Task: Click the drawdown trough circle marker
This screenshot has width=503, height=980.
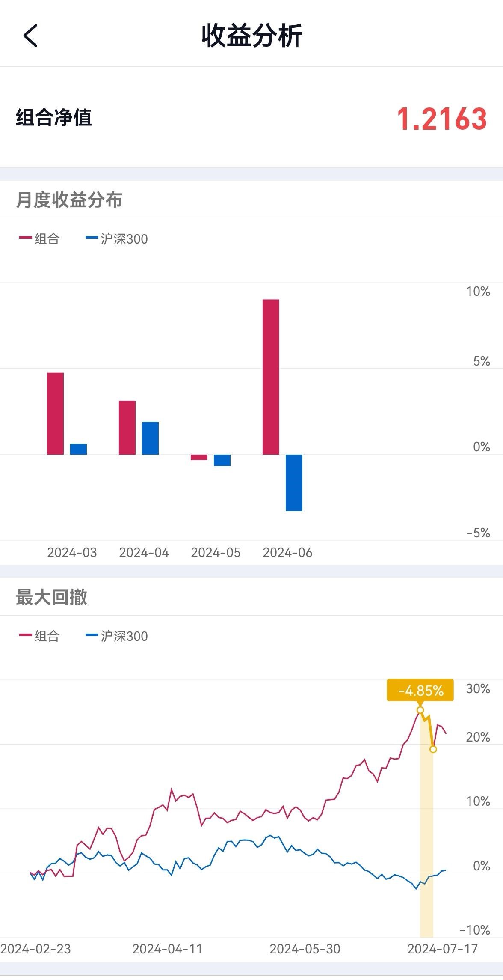Action: click(x=433, y=749)
